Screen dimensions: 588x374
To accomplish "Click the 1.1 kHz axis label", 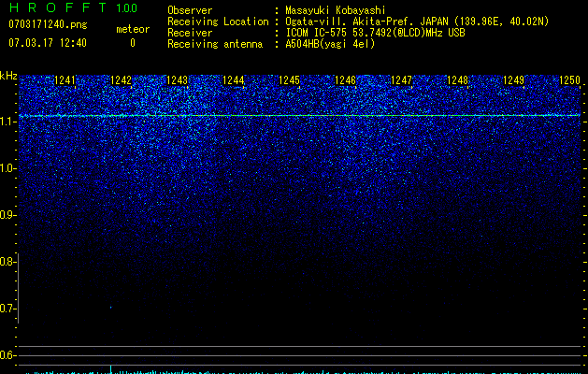I will click(x=7, y=122).
